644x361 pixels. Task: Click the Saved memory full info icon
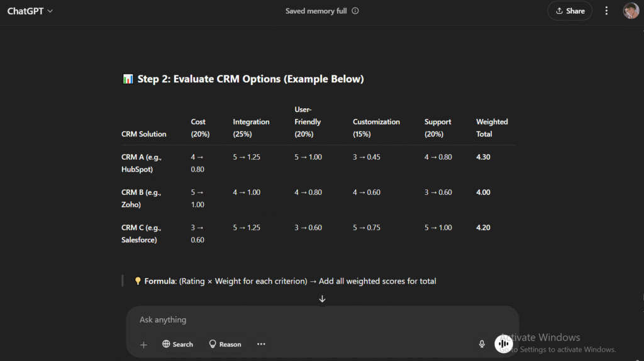coord(355,11)
